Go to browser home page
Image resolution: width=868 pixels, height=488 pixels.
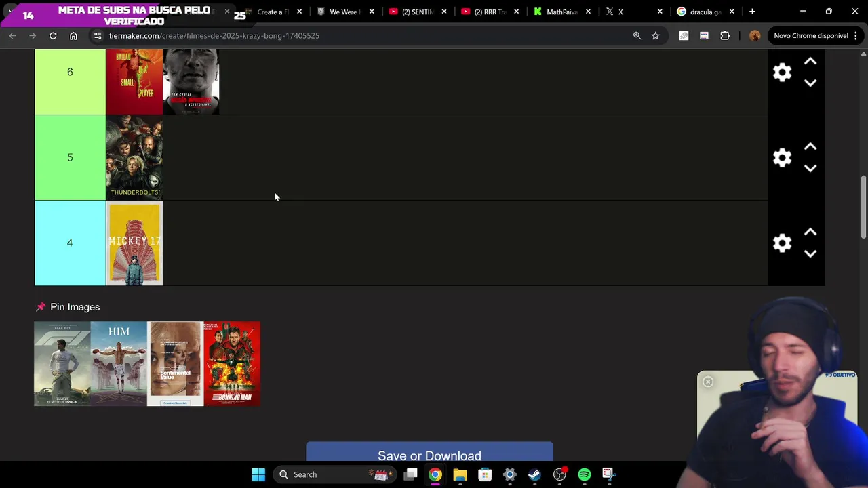click(x=73, y=35)
